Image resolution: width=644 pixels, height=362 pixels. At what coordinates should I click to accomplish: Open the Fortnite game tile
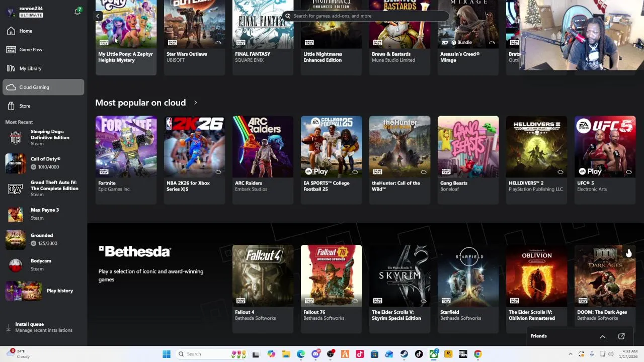(126, 160)
